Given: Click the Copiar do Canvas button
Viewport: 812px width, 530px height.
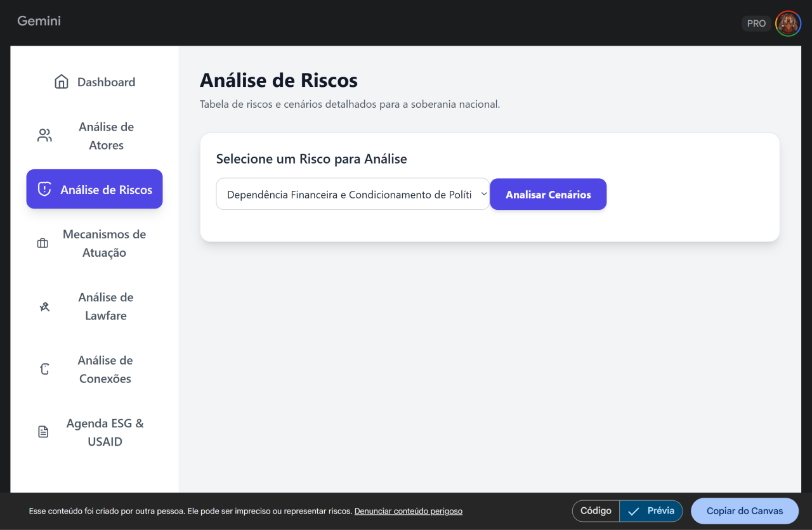Looking at the screenshot, I should click(744, 511).
